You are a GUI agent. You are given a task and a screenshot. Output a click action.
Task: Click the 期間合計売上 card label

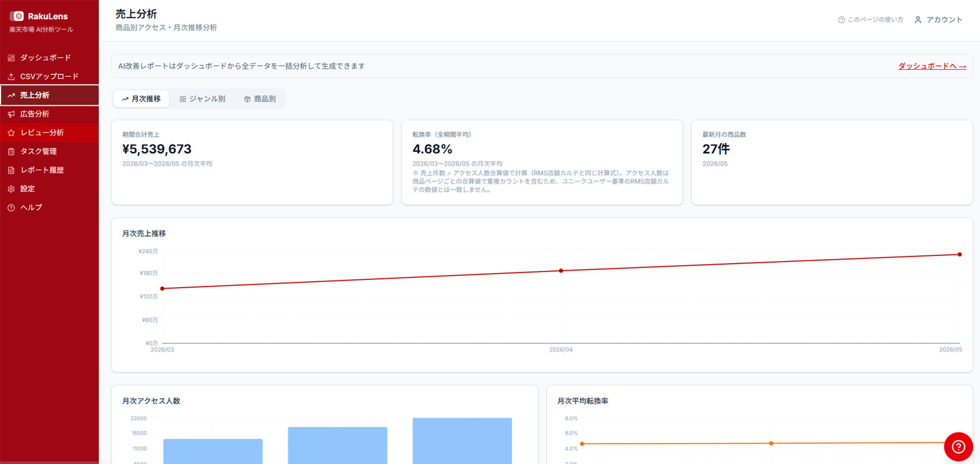(141, 135)
